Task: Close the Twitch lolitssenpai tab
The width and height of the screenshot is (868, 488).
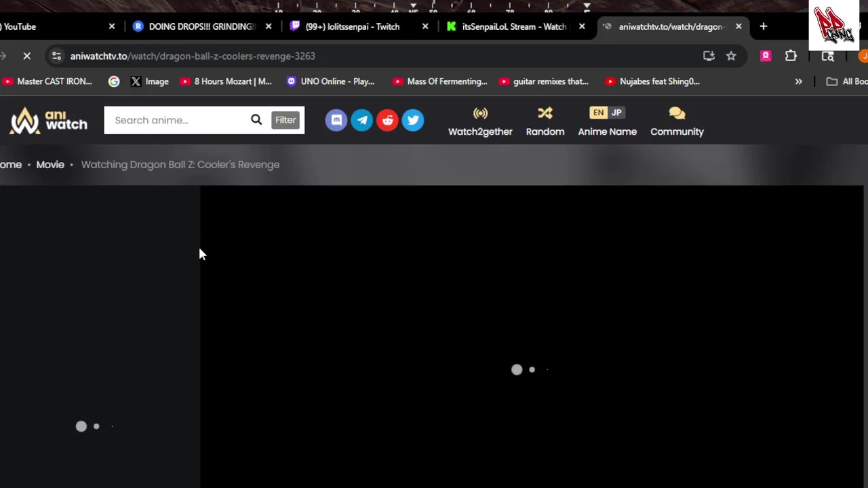Action: coord(425,26)
